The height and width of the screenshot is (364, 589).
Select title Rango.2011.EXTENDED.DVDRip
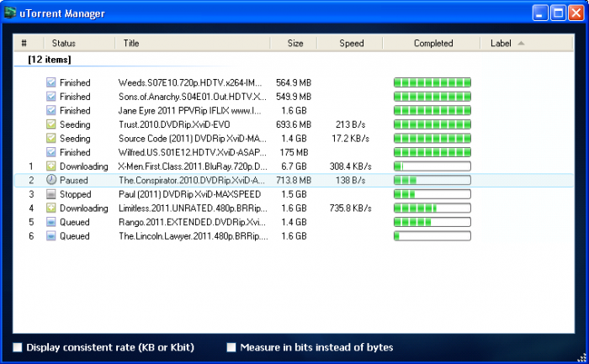[192, 222]
